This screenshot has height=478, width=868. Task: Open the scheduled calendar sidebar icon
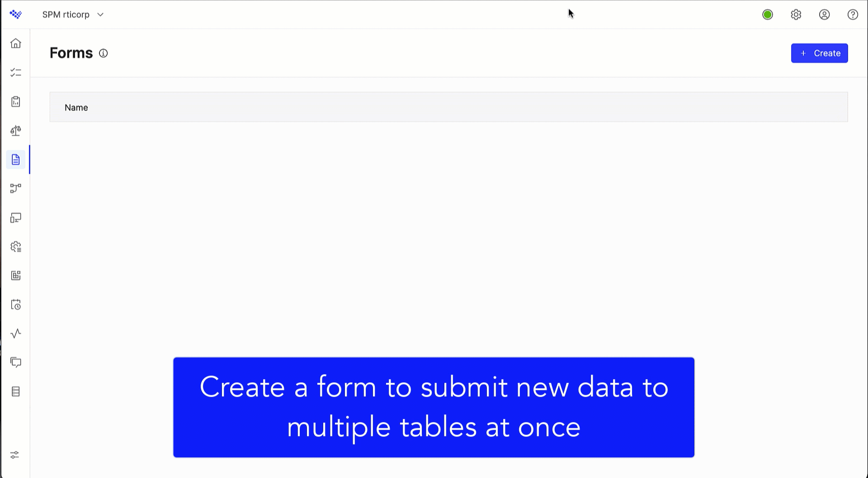coord(16,305)
